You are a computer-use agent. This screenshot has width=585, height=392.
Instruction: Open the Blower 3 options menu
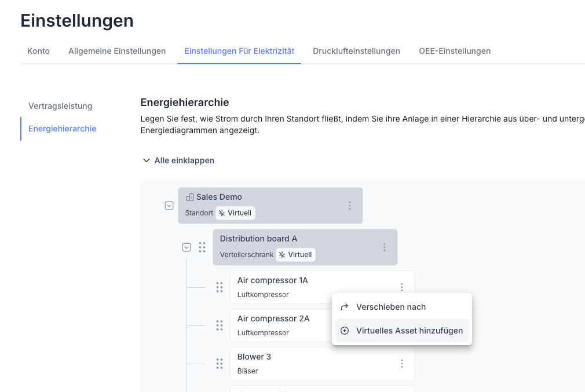[401, 364]
